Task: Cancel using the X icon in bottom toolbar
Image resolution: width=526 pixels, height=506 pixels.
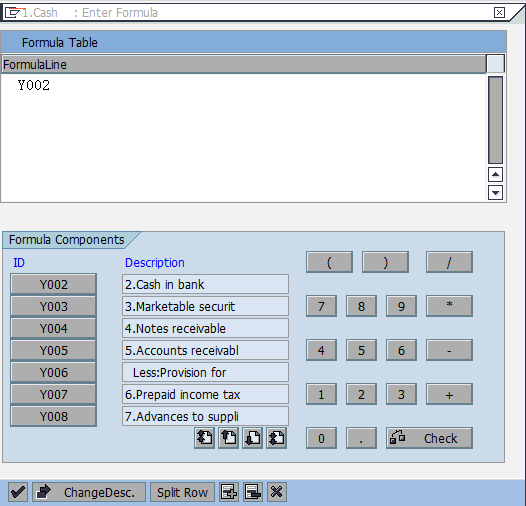Action: click(277, 492)
